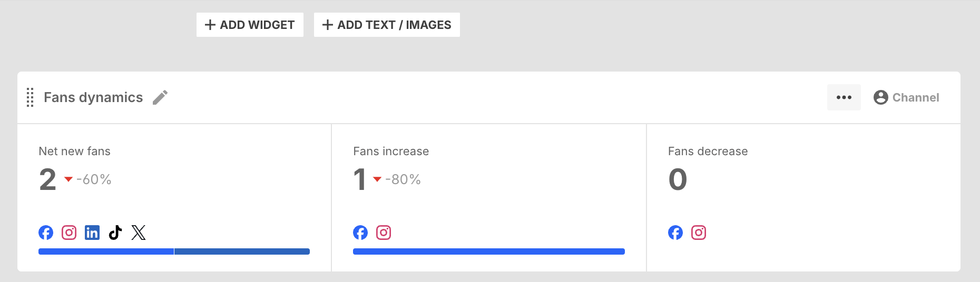Edit the Fans dynamics title with pencil icon
The width and height of the screenshot is (980, 282).
tap(160, 97)
